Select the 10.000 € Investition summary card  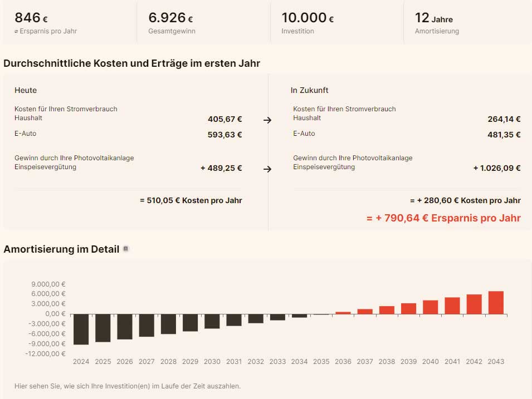tap(336, 23)
